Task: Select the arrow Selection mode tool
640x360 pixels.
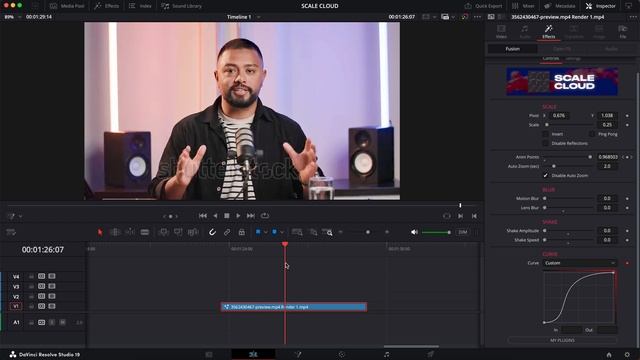Action: [x=100, y=232]
